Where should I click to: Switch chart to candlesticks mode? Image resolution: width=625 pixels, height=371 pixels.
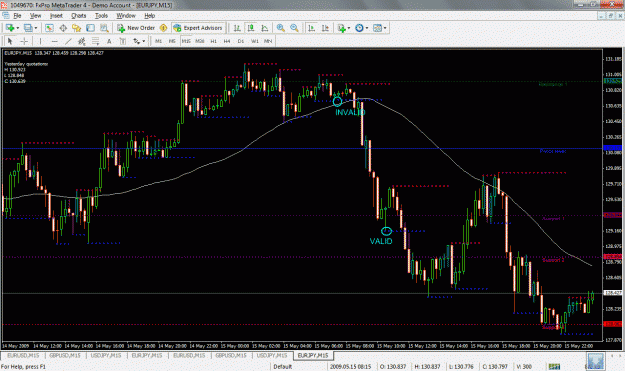point(251,28)
